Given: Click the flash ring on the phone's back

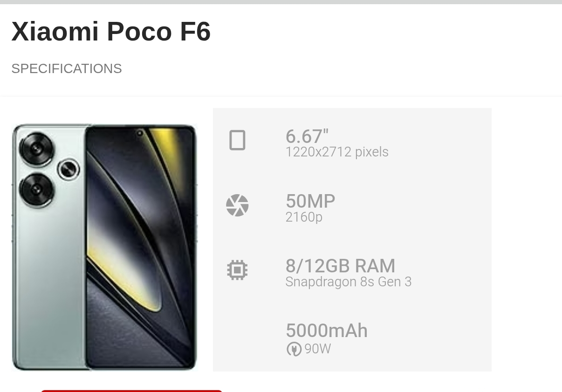Looking at the screenshot, I should (x=69, y=169).
